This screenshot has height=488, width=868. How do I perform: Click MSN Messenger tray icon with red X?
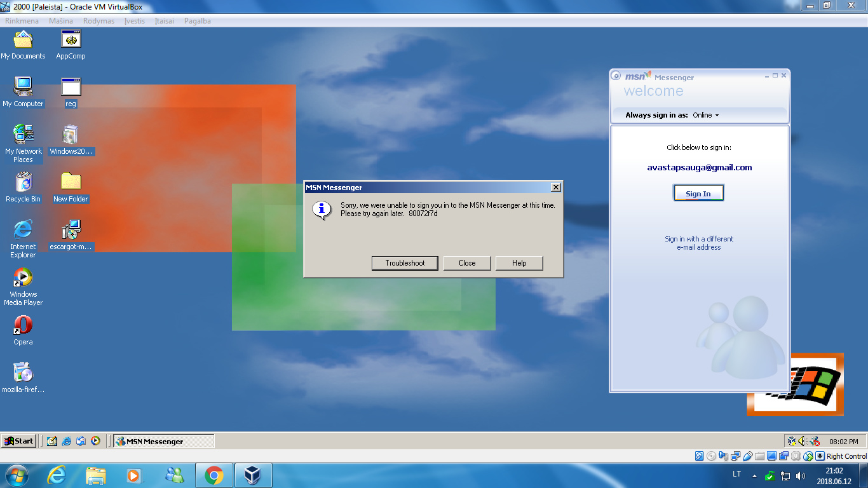(813, 441)
